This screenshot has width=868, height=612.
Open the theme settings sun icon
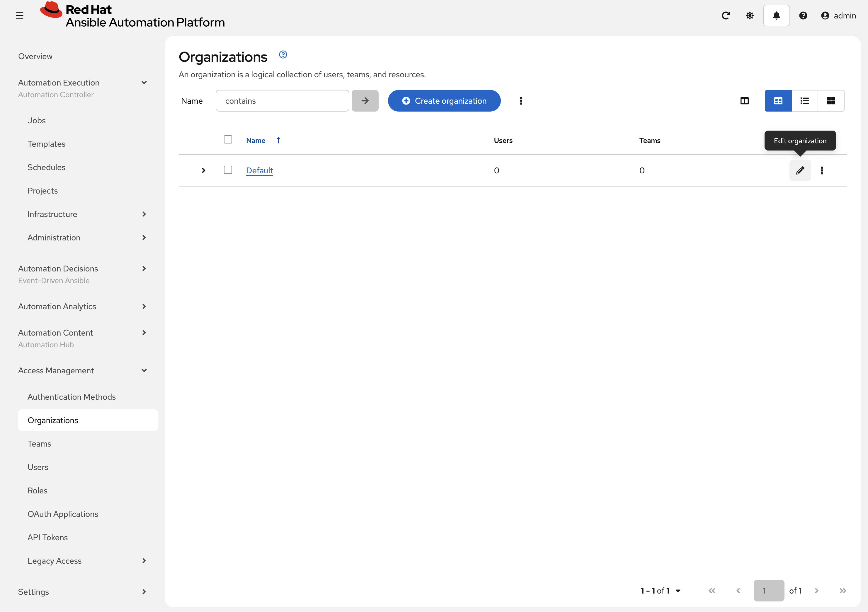tap(750, 16)
